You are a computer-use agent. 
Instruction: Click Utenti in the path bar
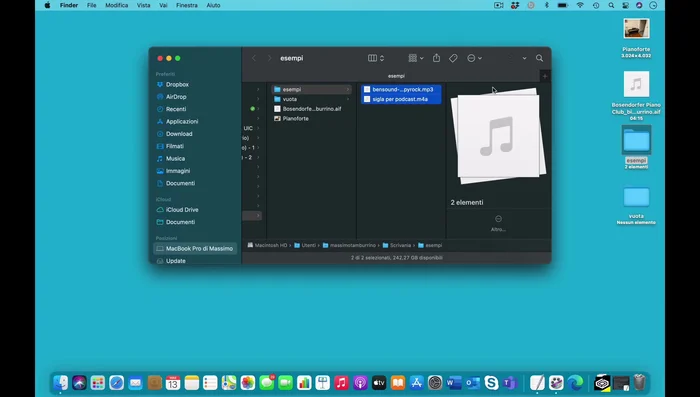[x=305, y=245]
